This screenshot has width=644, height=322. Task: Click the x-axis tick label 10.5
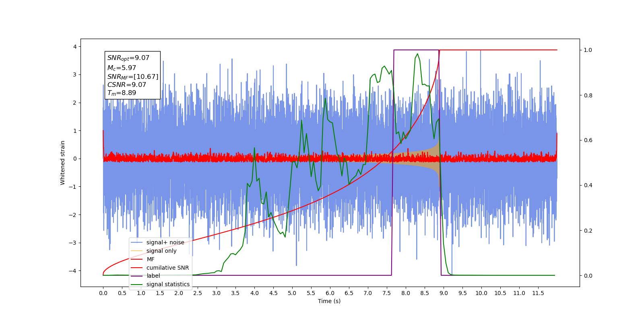coord(500,293)
